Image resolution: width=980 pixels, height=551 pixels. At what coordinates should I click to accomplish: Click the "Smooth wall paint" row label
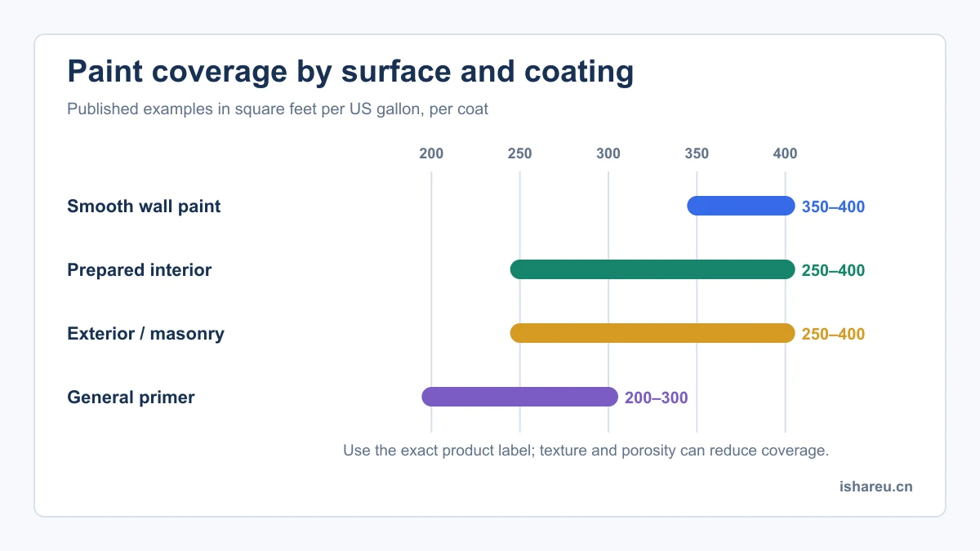click(144, 207)
